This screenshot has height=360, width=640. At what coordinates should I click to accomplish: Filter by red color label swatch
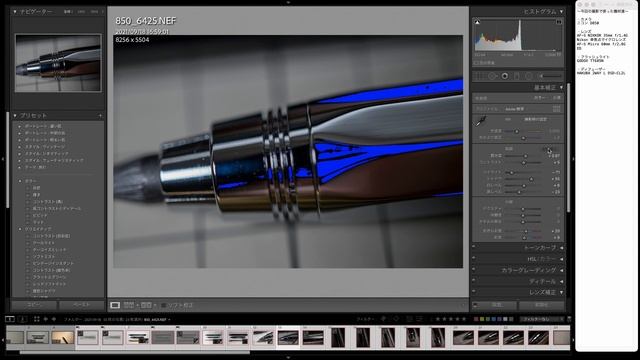pos(476,319)
